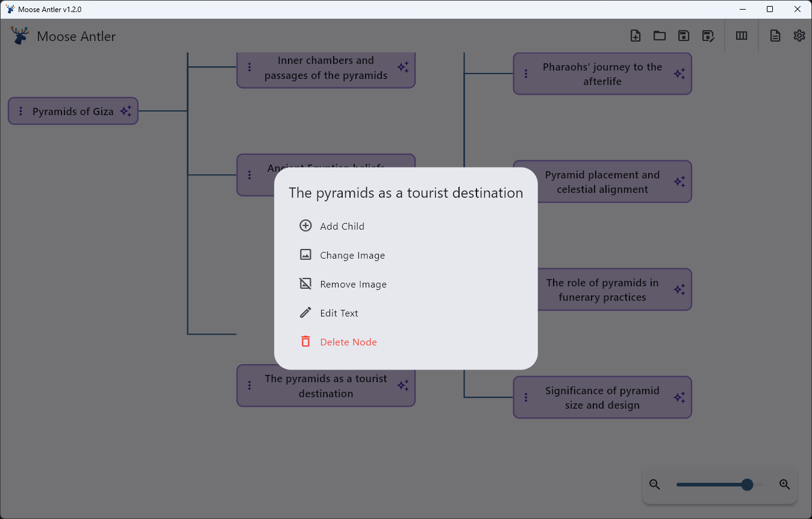Choose Add Child from the node menu
The height and width of the screenshot is (519, 812).
tap(406, 226)
